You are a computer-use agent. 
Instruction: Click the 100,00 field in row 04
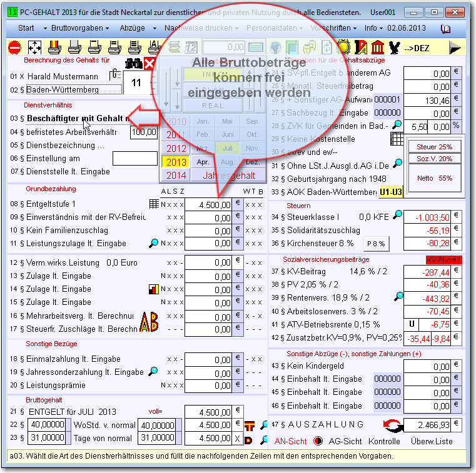click(144, 132)
